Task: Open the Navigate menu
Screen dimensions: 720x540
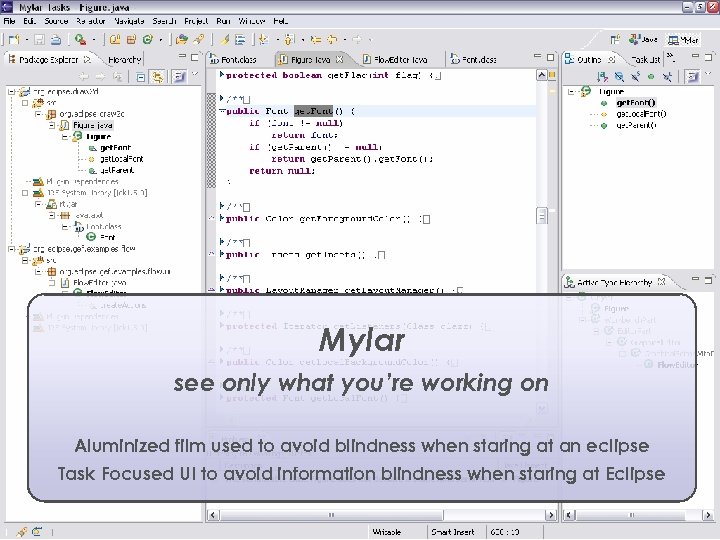Action: [129, 21]
